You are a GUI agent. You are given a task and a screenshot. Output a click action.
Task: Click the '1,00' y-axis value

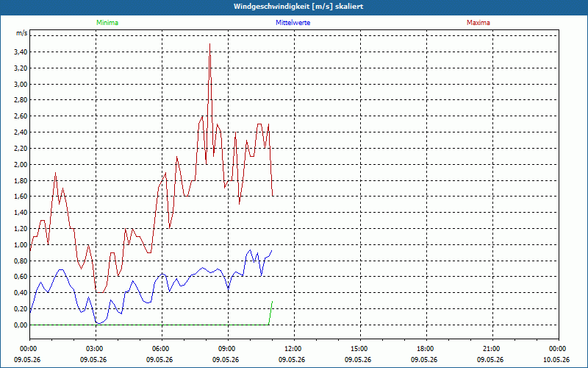coord(21,245)
